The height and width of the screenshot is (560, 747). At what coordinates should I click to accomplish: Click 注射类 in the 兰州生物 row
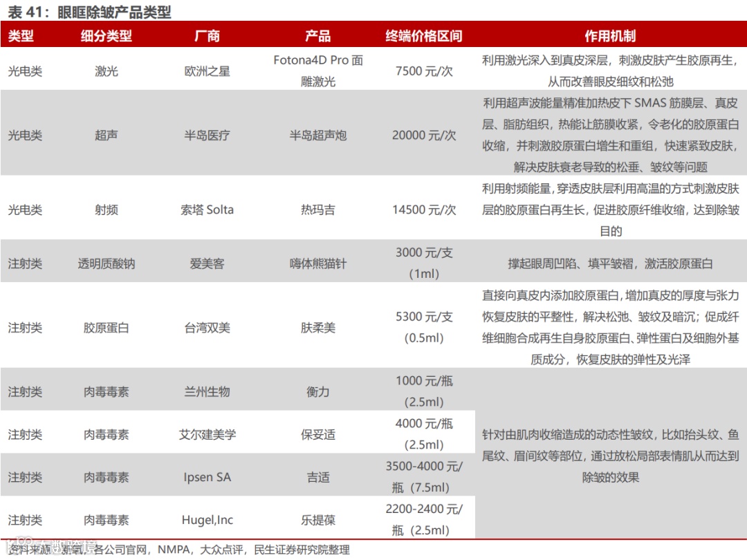pyautogui.click(x=25, y=392)
